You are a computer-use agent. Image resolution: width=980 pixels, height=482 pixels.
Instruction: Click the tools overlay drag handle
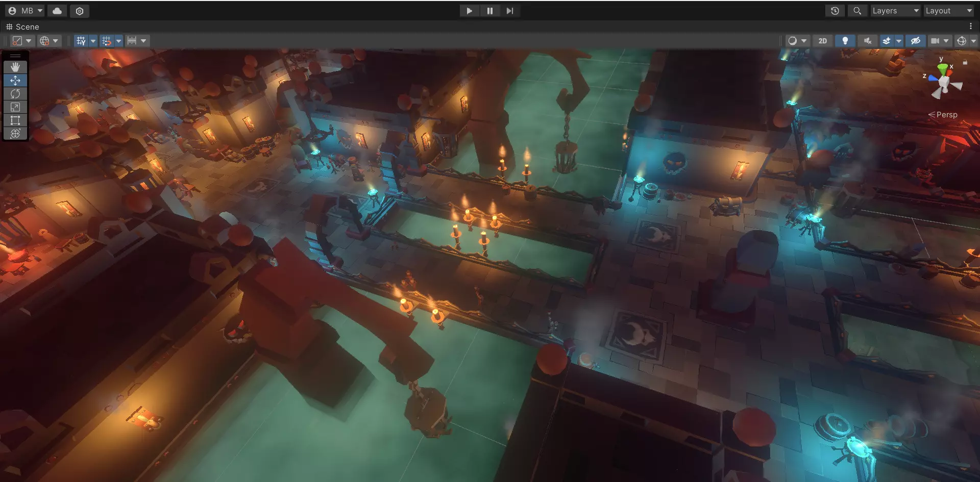15,56
